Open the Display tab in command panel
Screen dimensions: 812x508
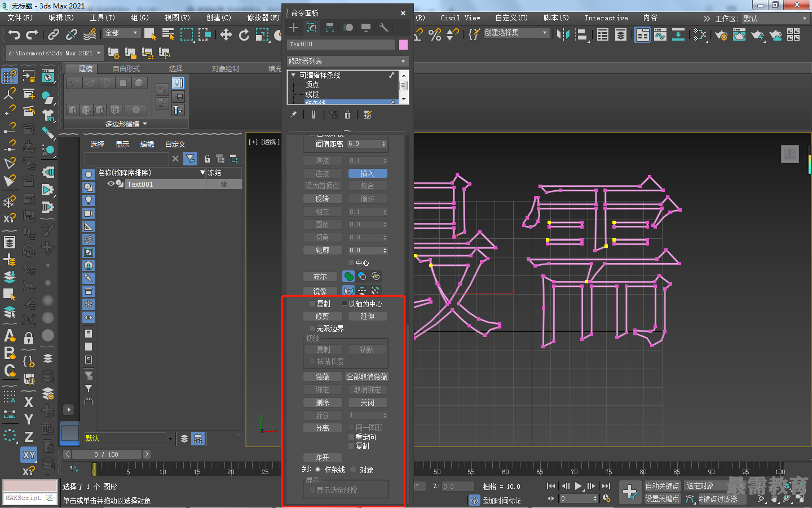click(366, 28)
